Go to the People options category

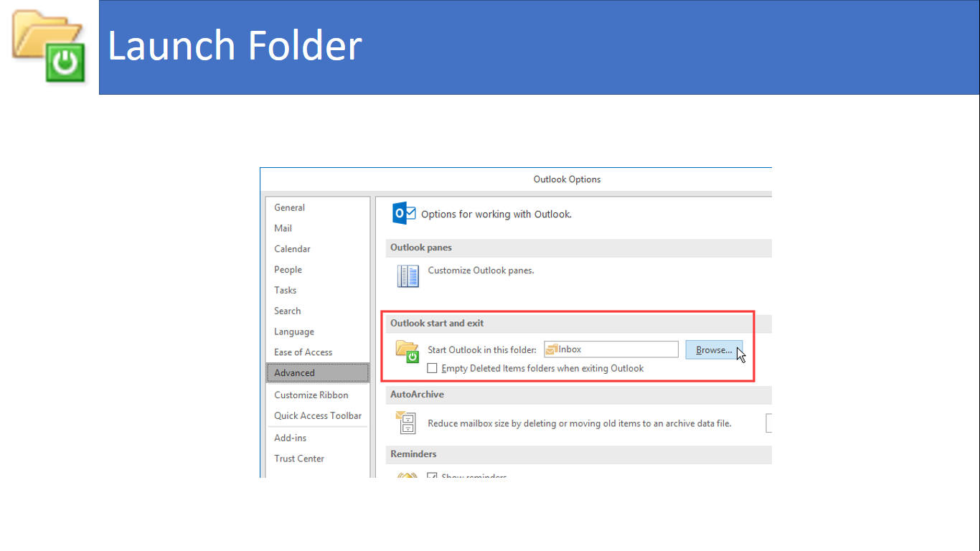[317, 270]
